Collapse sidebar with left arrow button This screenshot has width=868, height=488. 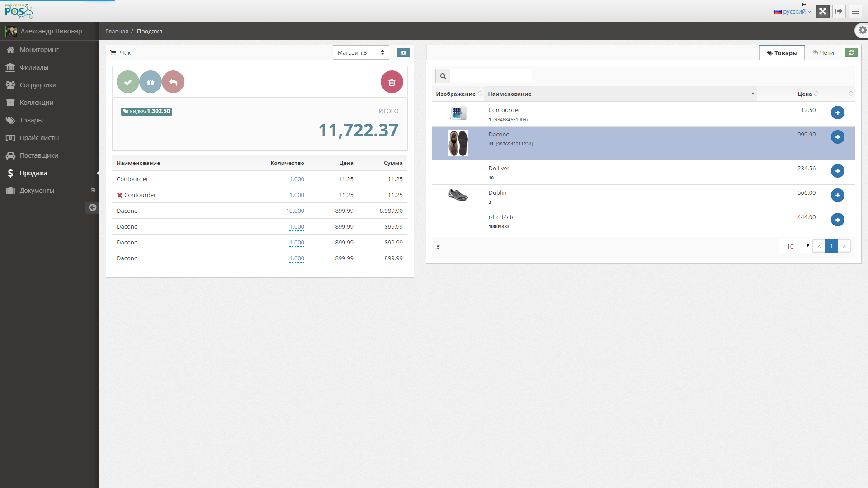[92, 207]
